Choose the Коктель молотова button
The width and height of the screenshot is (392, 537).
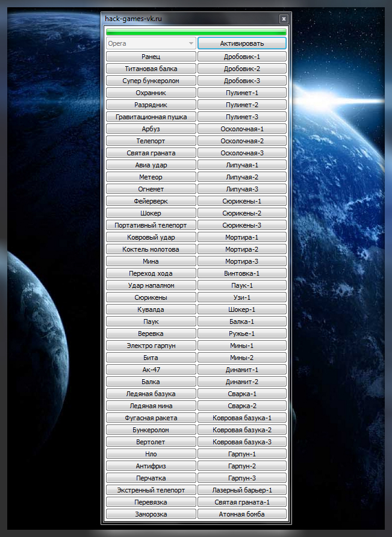click(151, 249)
